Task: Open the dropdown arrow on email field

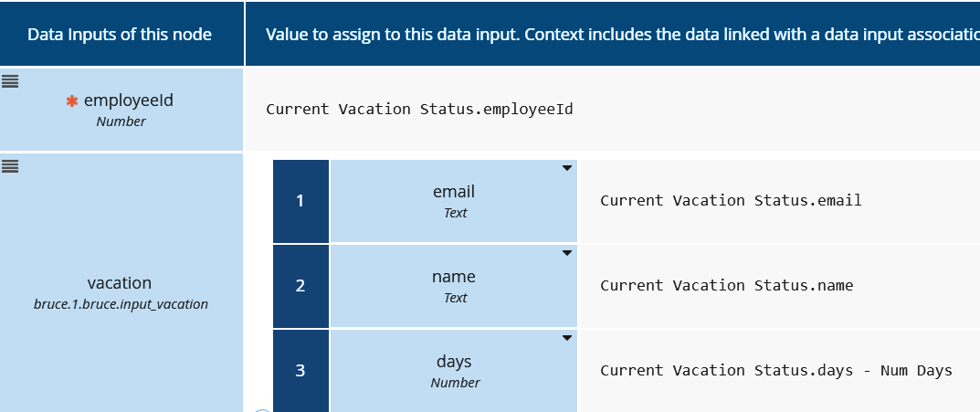Action: (566, 168)
